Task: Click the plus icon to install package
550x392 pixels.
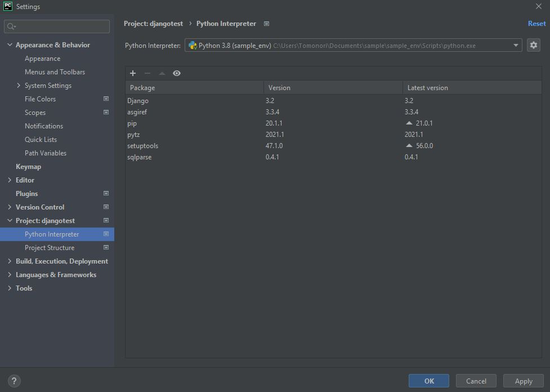Action: click(x=133, y=73)
